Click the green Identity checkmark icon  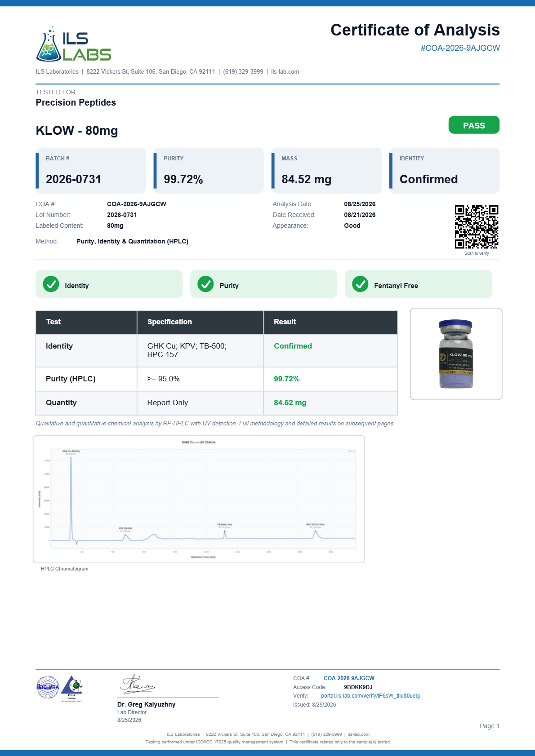(51, 284)
